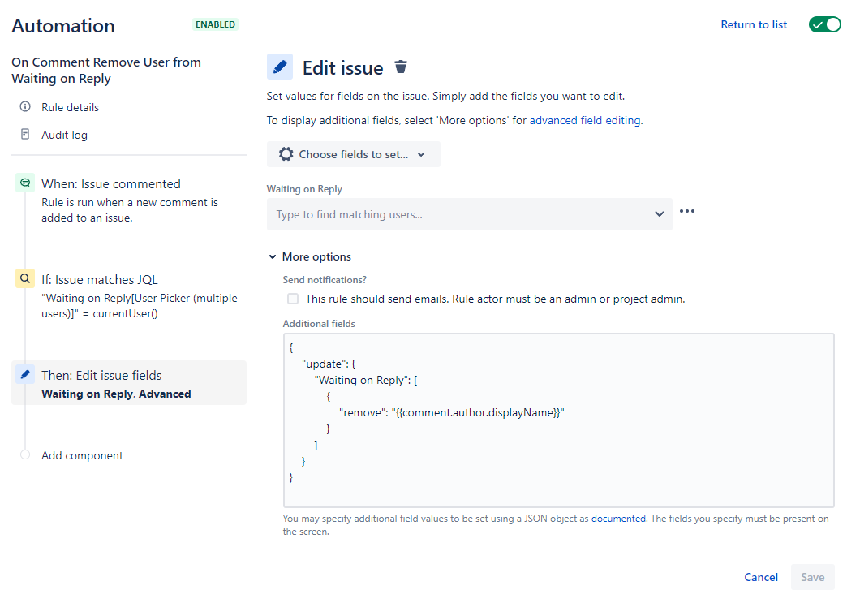
Task: Click the yellow JQL condition magnifier icon
Action: point(25,278)
